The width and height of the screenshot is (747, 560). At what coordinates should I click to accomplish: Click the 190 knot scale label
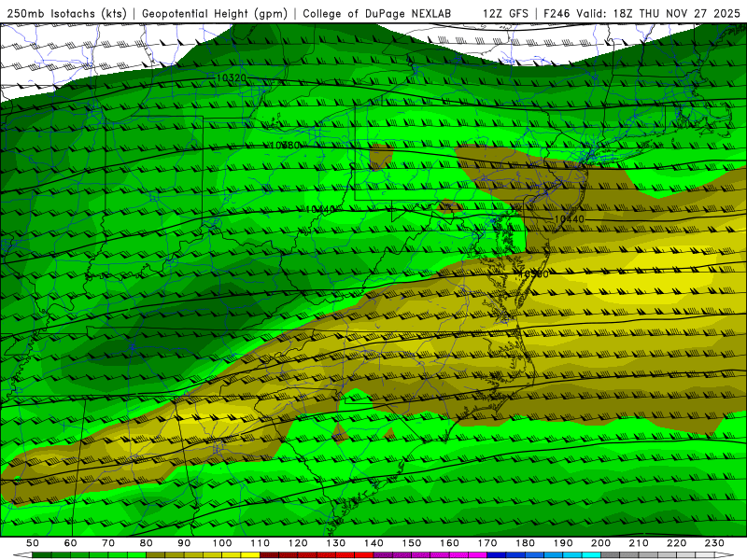(x=563, y=543)
